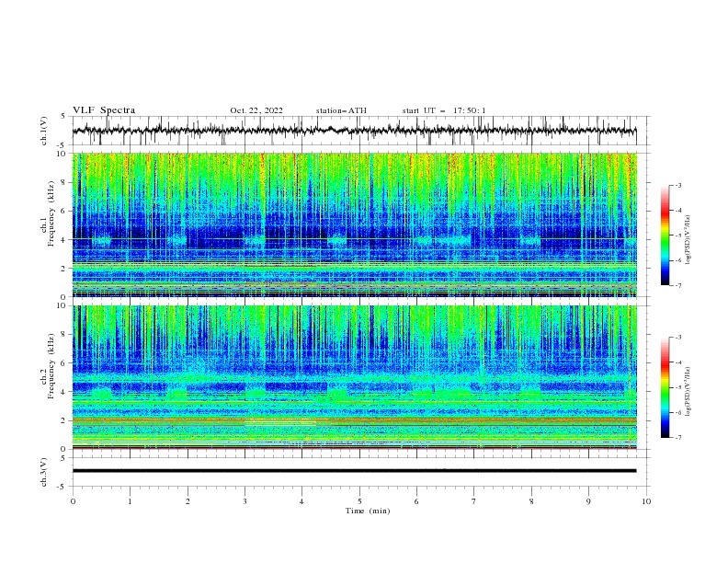The image size is (728, 563).
Task: Click the ch.2 spectrogram color scale bar
Action: click(665, 387)
